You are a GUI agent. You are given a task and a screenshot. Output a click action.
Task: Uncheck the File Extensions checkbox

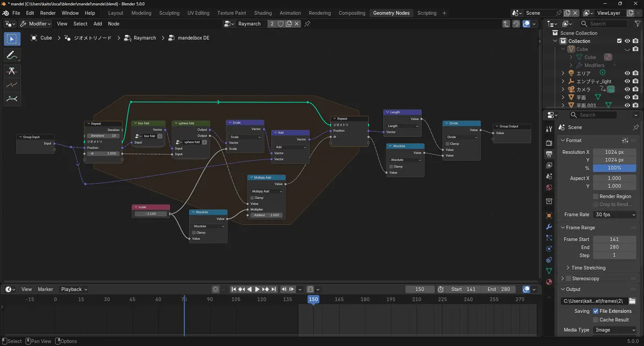[596, 311]
